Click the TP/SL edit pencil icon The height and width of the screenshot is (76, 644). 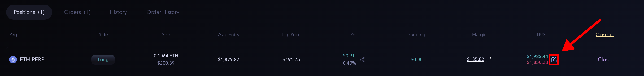pyautogui.click(x=554, y=60)
